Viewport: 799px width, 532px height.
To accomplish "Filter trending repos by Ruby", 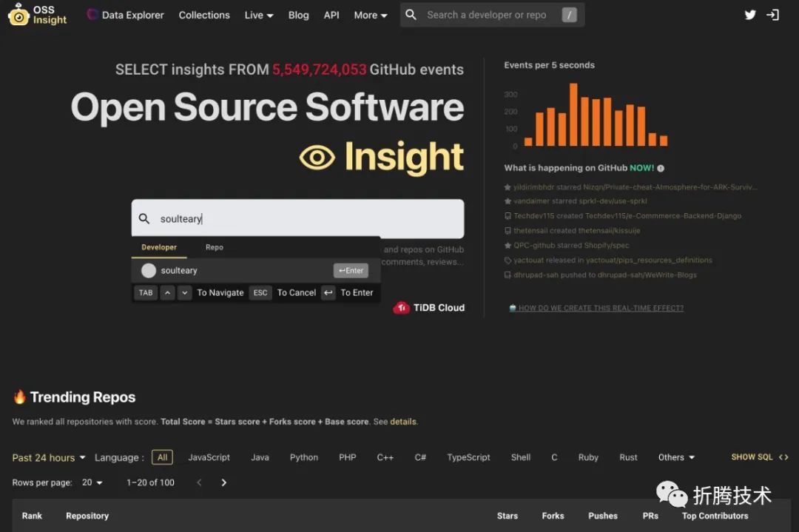I will (x=588, y=457).
